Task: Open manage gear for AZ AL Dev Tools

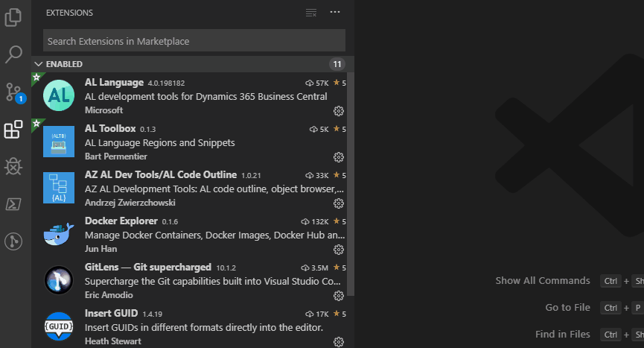Action: point(339,203)
